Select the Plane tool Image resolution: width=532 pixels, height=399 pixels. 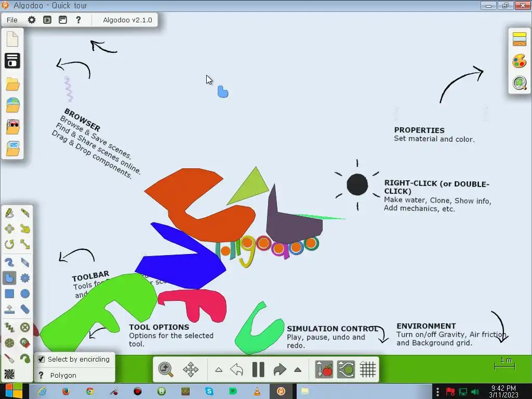(9, 309)
